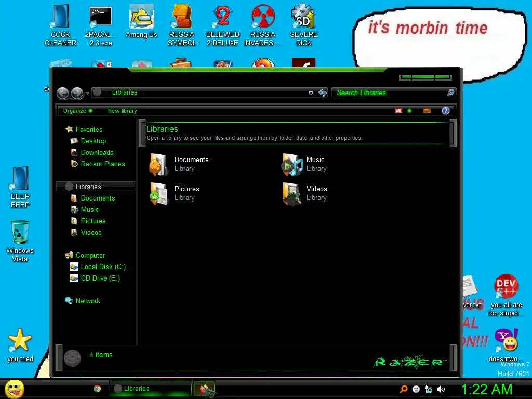Viewport: 532px width, 399px height.
Task: Select Windows Vista recycle bin icon
Action: (x=20, y=241)
